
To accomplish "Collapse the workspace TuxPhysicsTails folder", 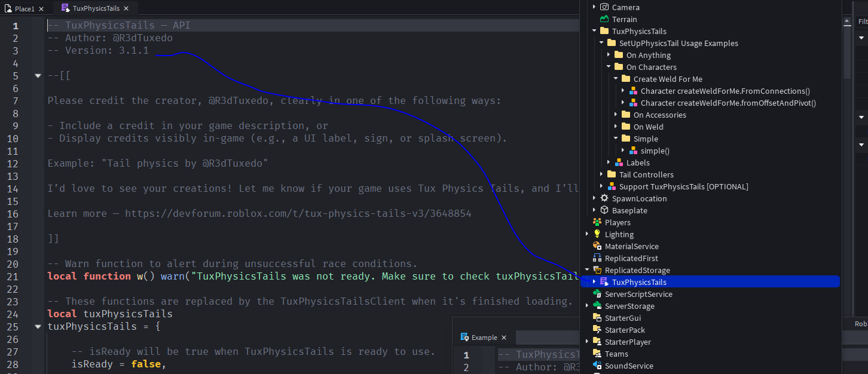I will click(x=594, y=31).
